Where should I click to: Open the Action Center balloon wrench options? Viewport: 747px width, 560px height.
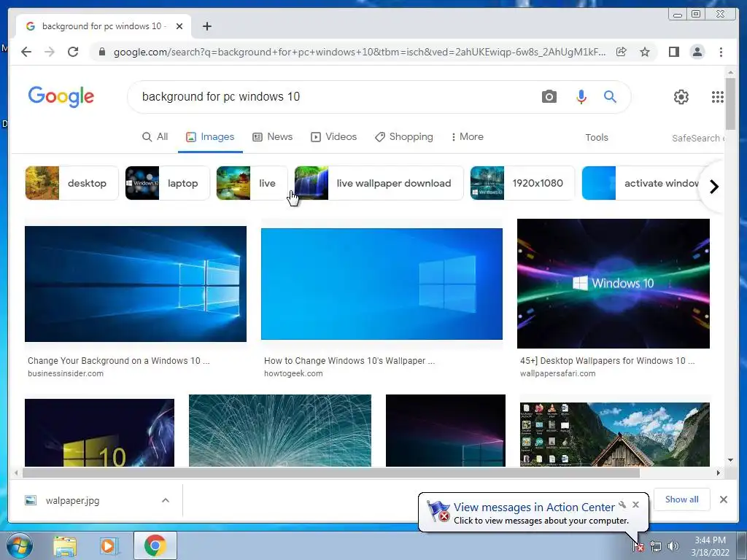pyautogui.click(x=622, y=505)
